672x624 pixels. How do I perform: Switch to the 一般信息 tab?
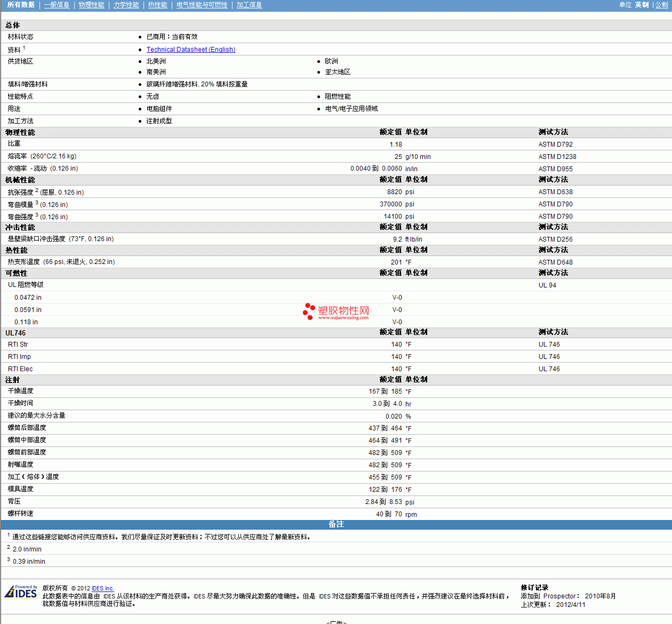[57, 5]
